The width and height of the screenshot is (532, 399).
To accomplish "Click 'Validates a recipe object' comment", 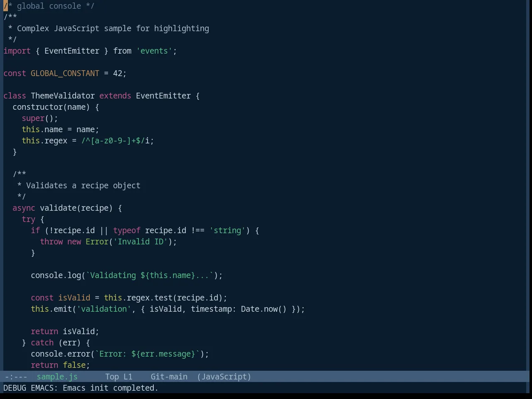I will pyautogui.click(x=83, y=185).
